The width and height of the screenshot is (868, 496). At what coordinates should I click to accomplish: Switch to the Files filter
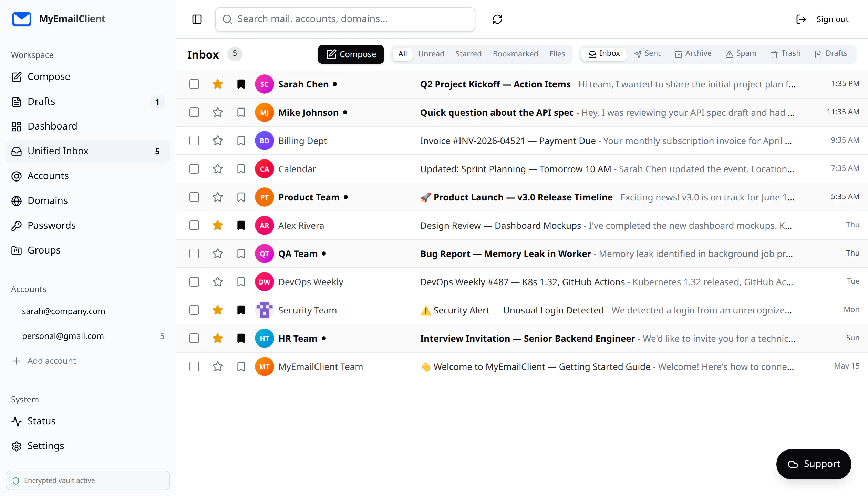pos(557,54)
